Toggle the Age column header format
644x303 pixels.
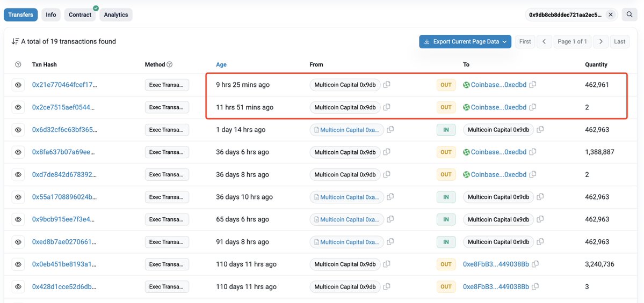coord(221,64)
